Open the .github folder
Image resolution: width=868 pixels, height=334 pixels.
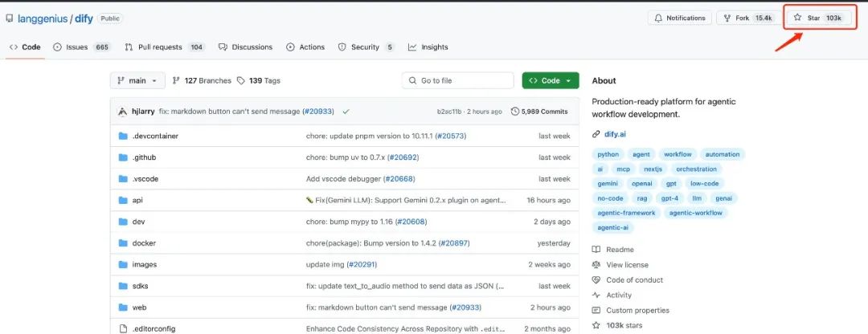tap(144, 157)
